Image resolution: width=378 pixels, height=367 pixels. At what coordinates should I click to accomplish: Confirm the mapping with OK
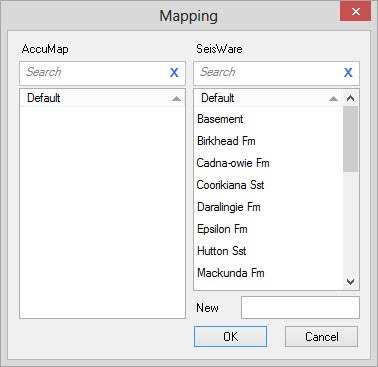230,336
